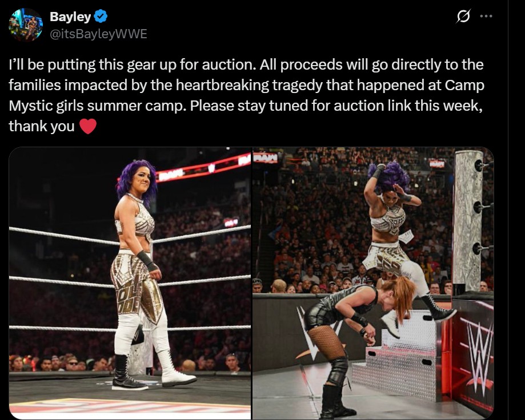Click the WWE logo on barricade in right photo
The image size is (525, 420).
[x=479, y=355]
